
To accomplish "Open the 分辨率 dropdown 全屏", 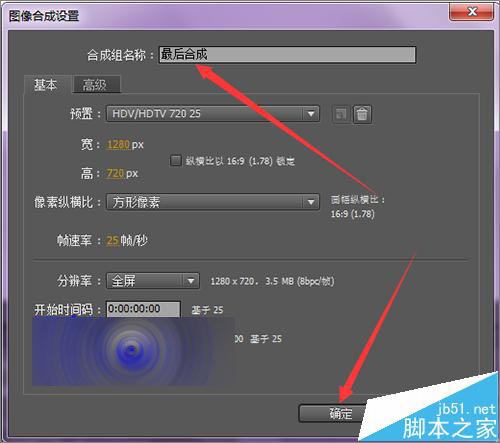I will pyautogui.click(x=153, y=281).
